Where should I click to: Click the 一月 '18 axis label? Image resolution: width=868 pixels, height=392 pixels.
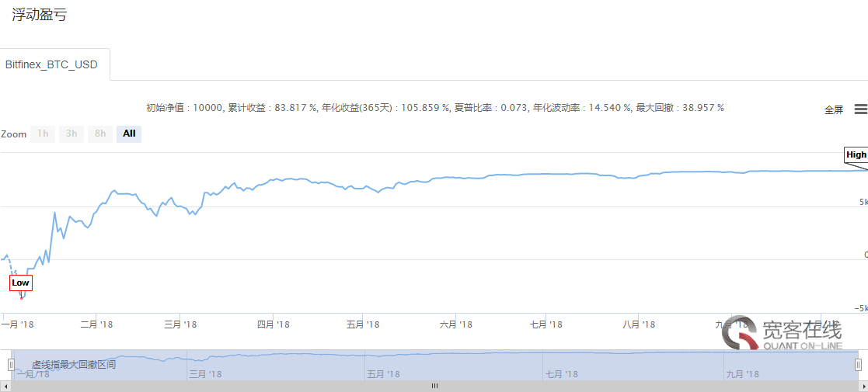click(18, 324)
